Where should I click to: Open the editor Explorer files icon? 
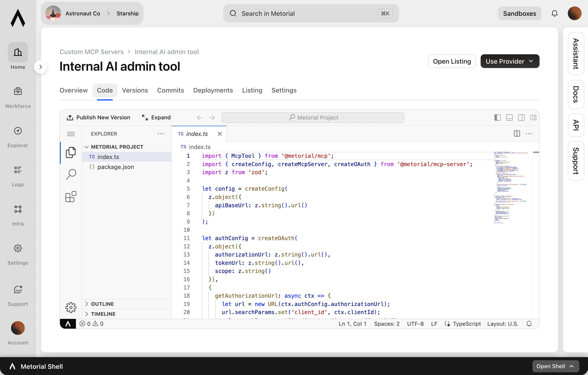(71, 152)
